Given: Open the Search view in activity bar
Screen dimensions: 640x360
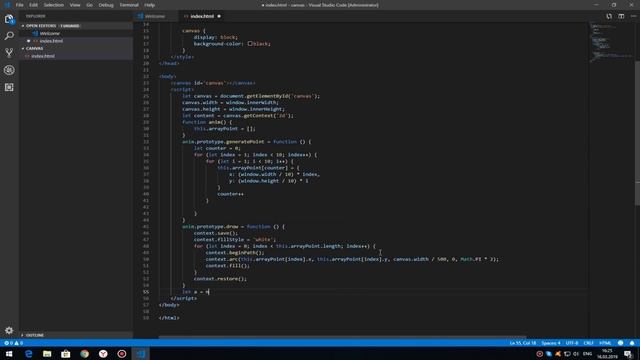Looking at the screenshot, I should pyautogui.click(x=9, y=36).
